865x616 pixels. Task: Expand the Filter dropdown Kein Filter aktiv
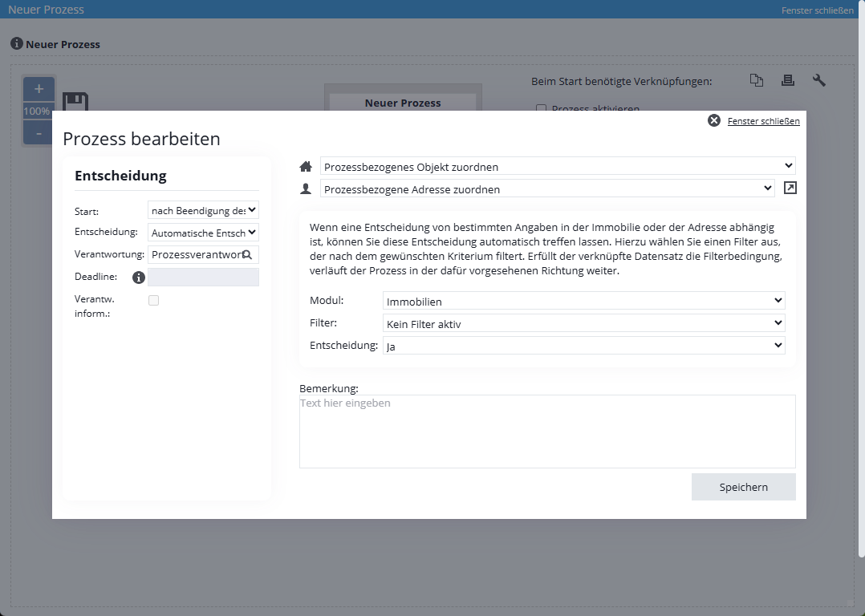pos(583,323)
